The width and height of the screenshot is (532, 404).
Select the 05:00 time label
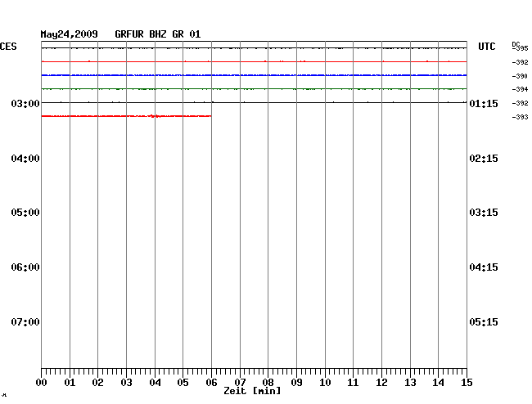point(25,213)
